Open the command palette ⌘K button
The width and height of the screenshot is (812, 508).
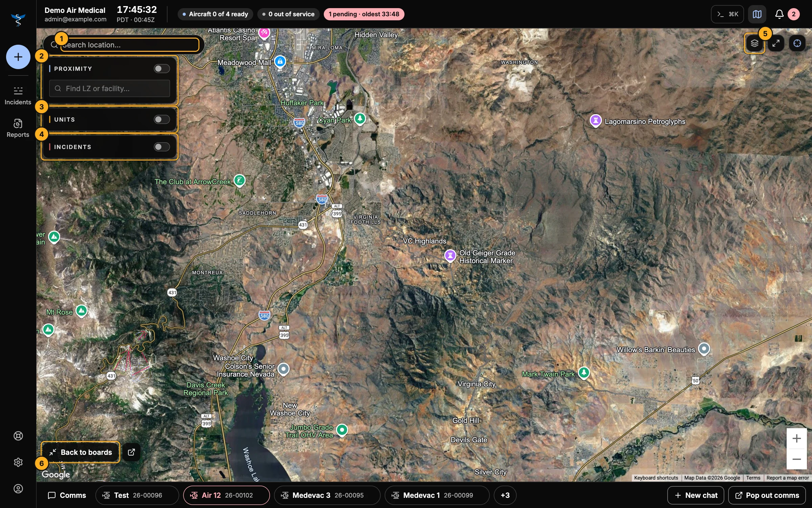pyautogui.click(x=727, y=14)
